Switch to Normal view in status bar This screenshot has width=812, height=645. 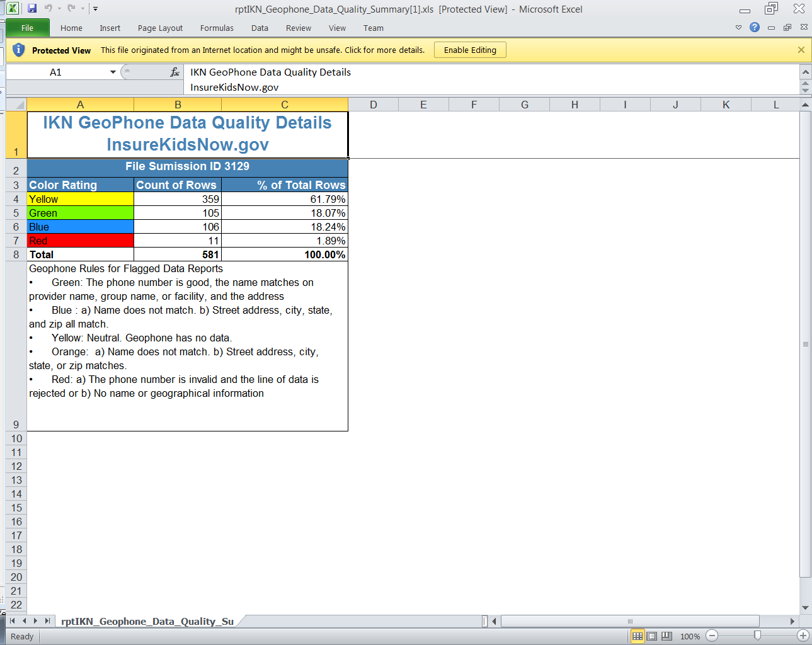click(638, 636)
